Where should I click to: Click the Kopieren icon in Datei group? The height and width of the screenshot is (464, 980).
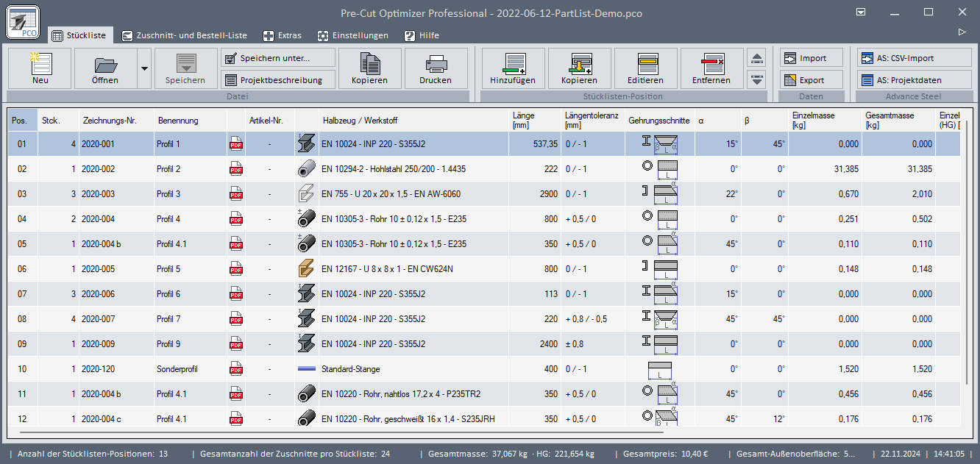point(369,63)
